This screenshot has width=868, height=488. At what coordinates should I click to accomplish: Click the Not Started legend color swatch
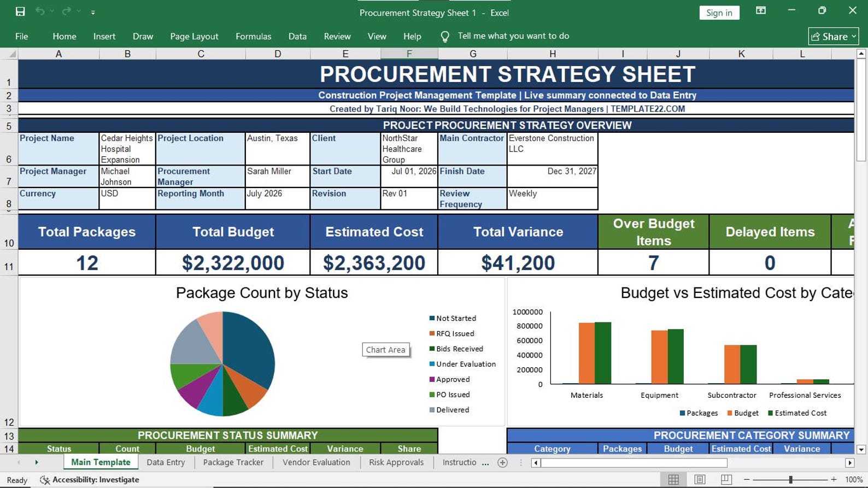coord(432,318)
